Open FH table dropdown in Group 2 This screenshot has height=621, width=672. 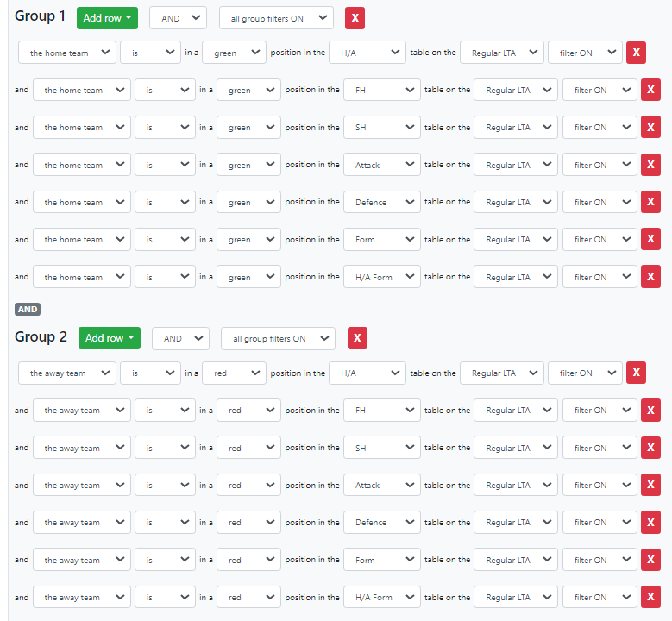point(382,411)
